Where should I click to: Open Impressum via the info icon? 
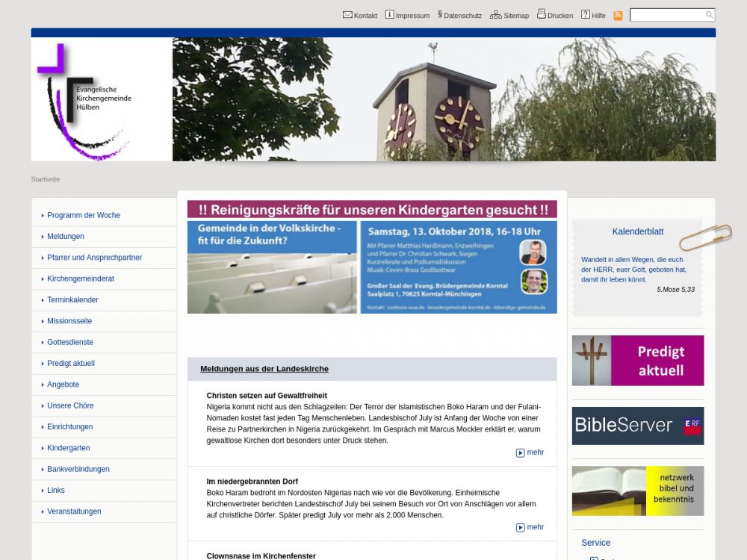(x=389, y=15)
